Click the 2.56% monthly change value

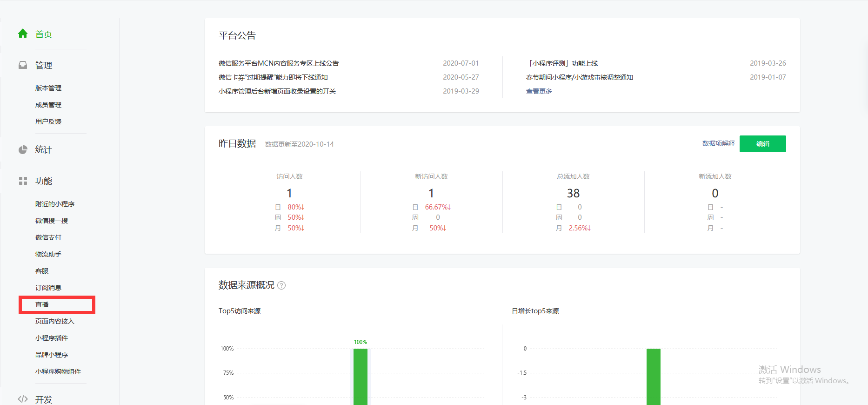pyautogui.click(x=580, y=228)
